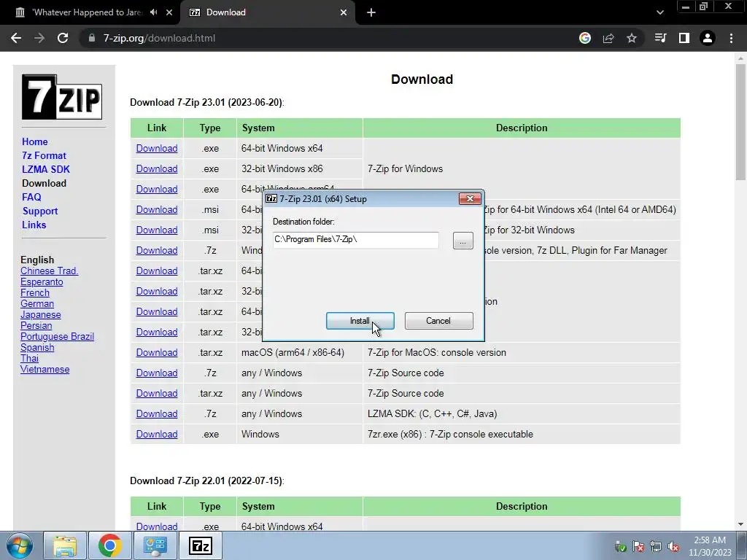Viewport: 747px width, 560px height.
Task: Close the 7-Zip Setup dialog window
Action: [x=470, y=198]
